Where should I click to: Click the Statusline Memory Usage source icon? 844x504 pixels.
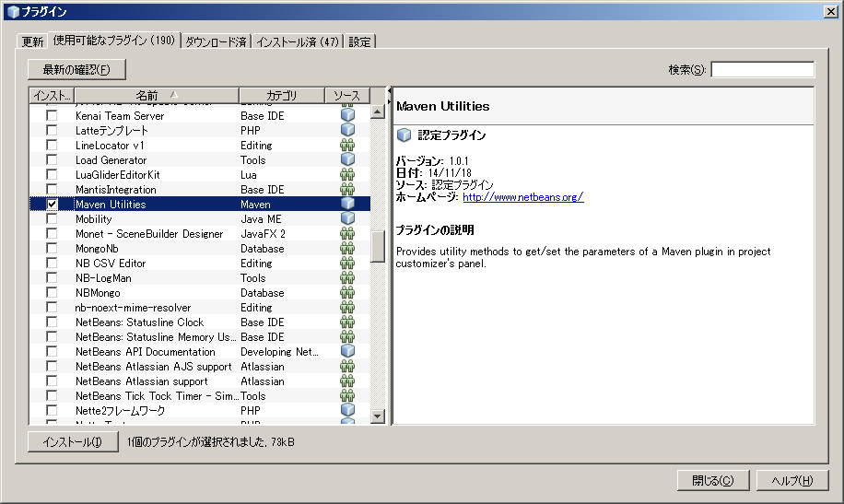point(347,336)
